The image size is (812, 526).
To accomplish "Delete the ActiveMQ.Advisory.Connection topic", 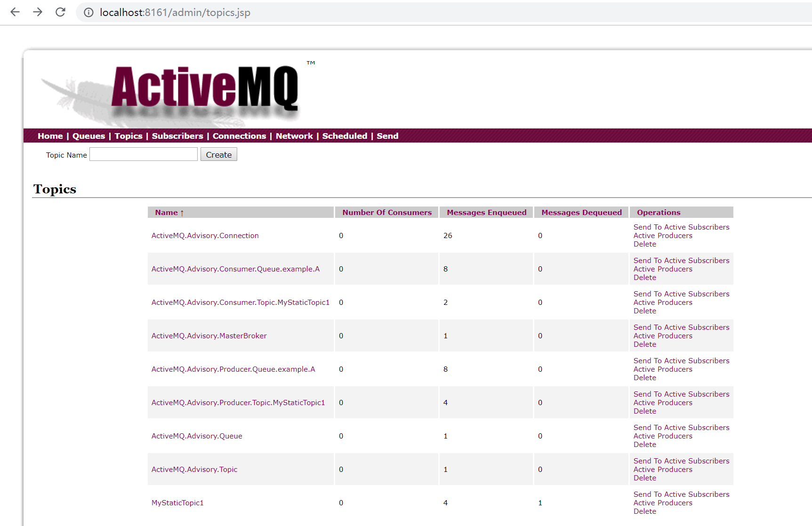I will click(645, 244).
